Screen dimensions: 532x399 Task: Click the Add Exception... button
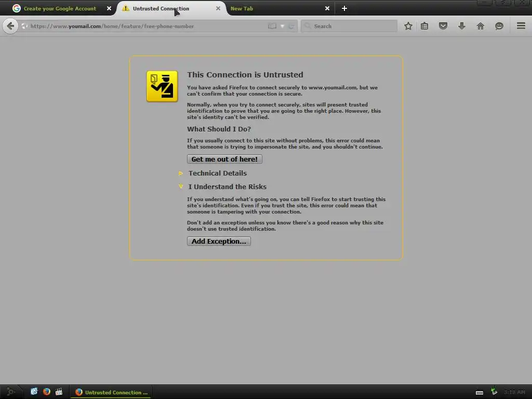219,241
